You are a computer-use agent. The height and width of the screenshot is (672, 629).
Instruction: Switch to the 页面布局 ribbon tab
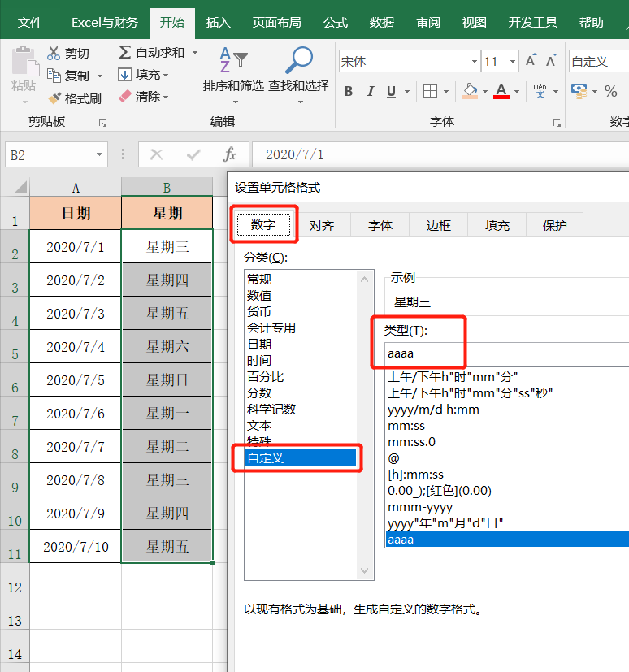tap(277, 22)
